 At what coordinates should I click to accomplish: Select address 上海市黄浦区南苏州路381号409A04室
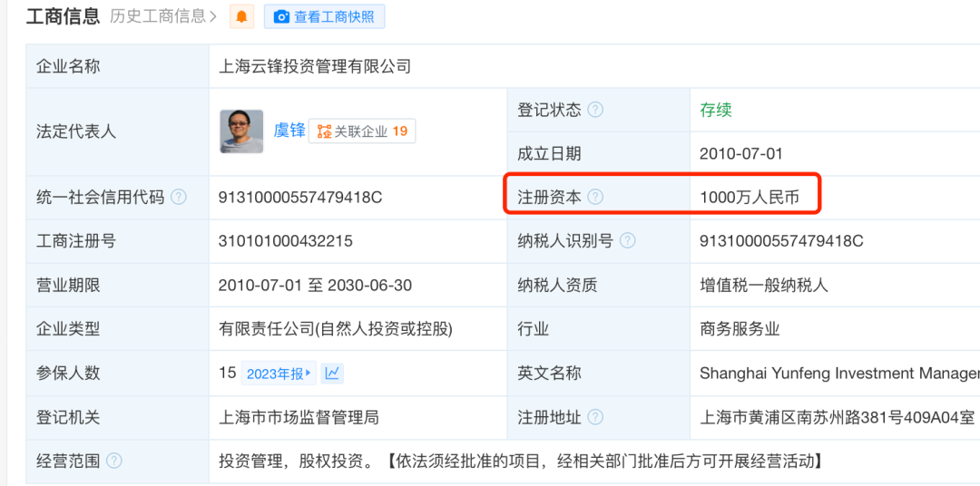click(837, 417)
